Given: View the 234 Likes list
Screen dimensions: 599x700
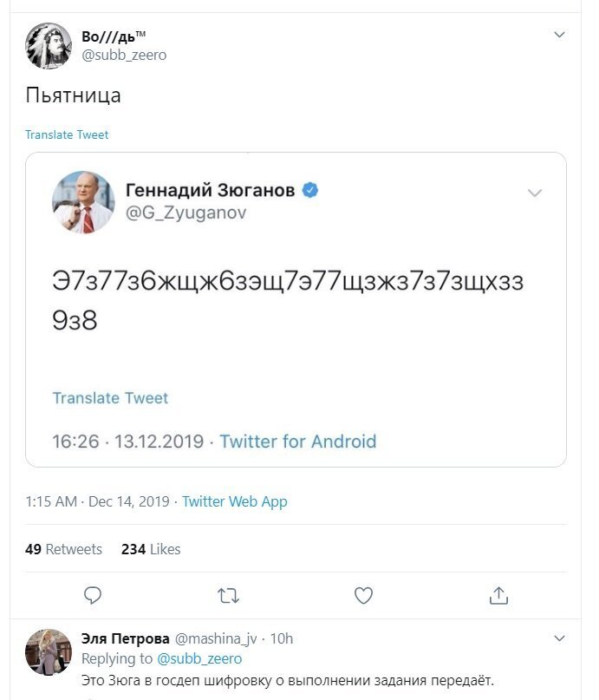Looking at the screenshot, I should 151,549.
